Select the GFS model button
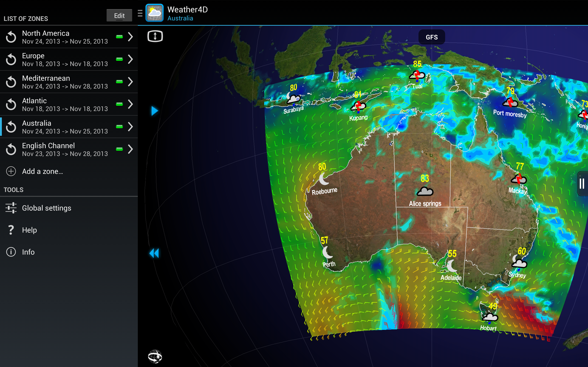The width and height of the screenshot is (588, 367). tap(432, 37)
